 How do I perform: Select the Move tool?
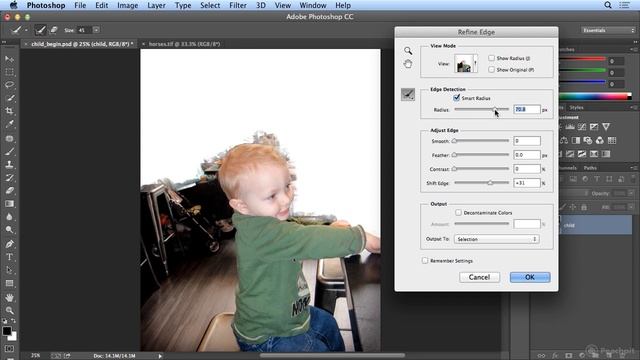9,59
